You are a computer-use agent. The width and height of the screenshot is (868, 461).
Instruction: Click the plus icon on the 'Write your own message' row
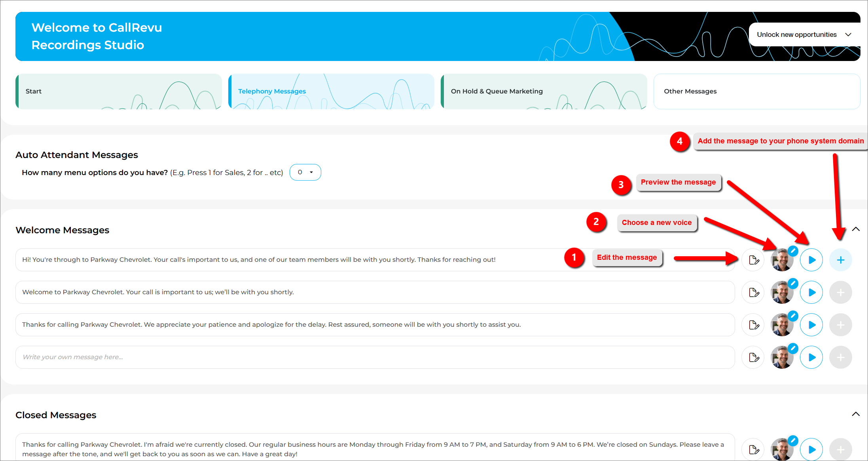841,357
